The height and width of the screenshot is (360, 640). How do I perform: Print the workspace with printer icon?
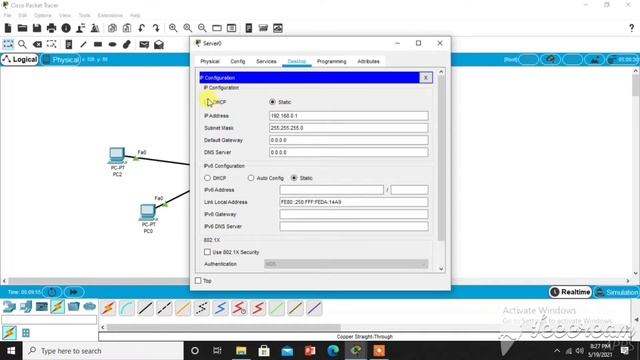click(x=51, y=28)
